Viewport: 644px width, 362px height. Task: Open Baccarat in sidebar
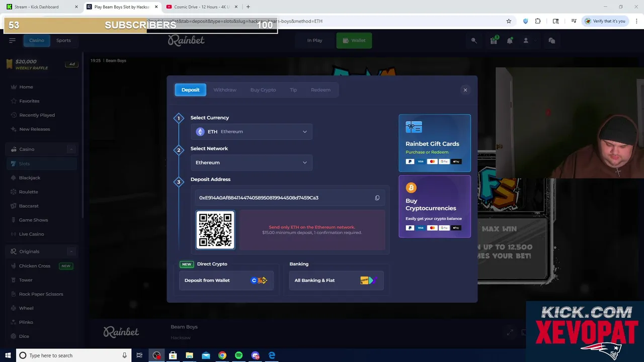pyautogui.click(x=29, y=206)
